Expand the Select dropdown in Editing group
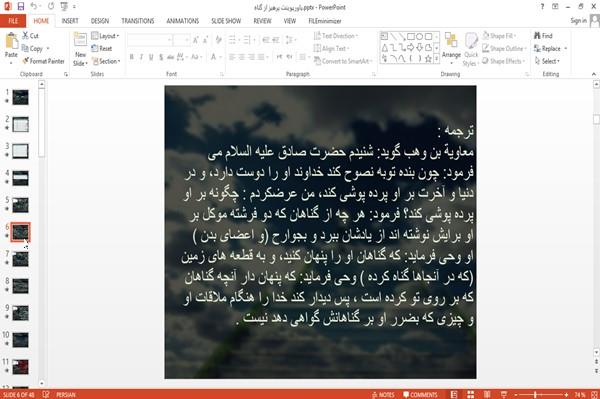 tap(547, 61)
